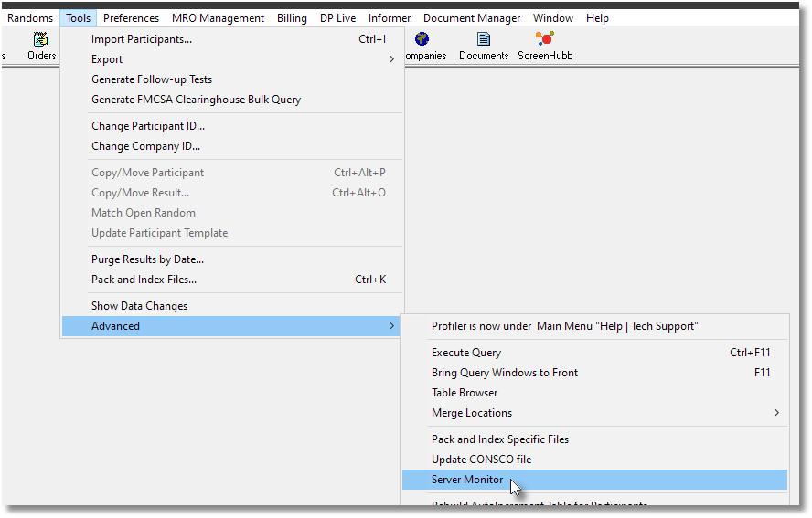
Task: Open the Orders toolbar icon
Action: (41, 46)
